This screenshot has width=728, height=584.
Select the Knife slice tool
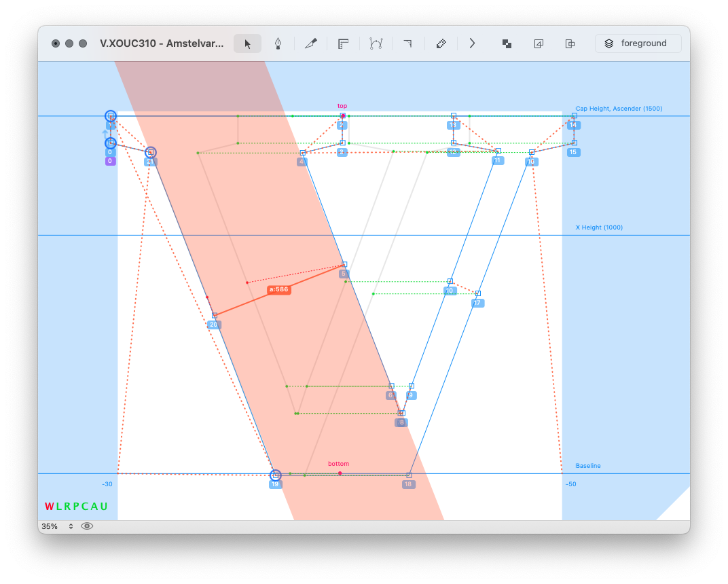click(311, 43)
